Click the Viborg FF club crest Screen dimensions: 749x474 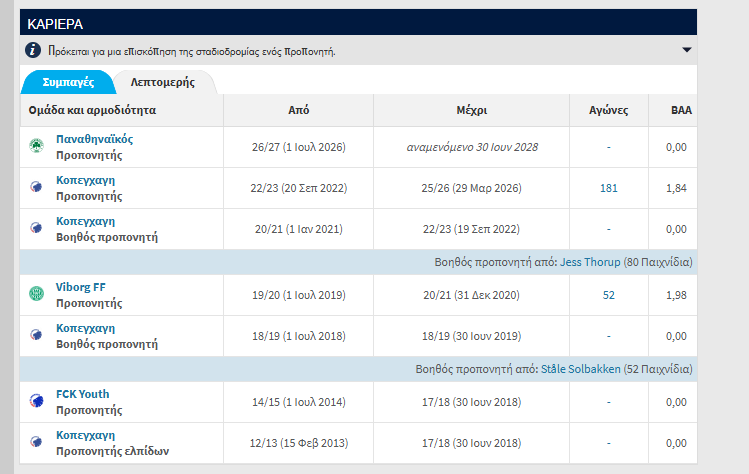(x=36, y=293)
